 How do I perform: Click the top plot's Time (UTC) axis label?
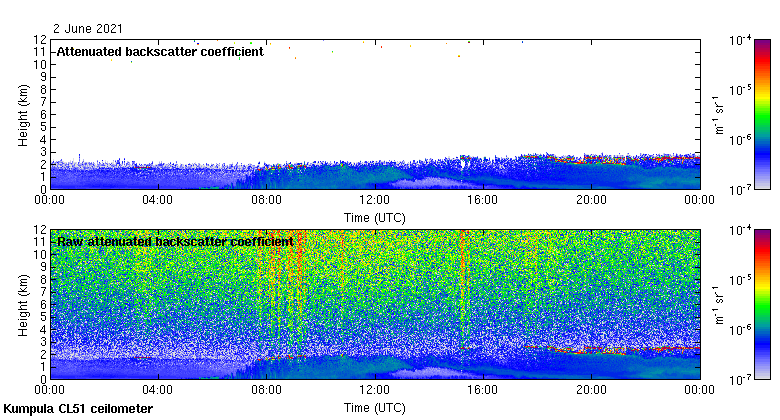(375, 217)
